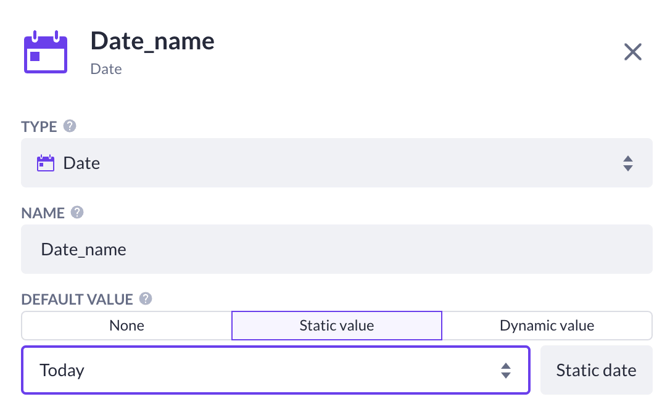This screenshot has width=670, height=407.
Task: Select None as the default value
Action: click(x=126, y=325)
